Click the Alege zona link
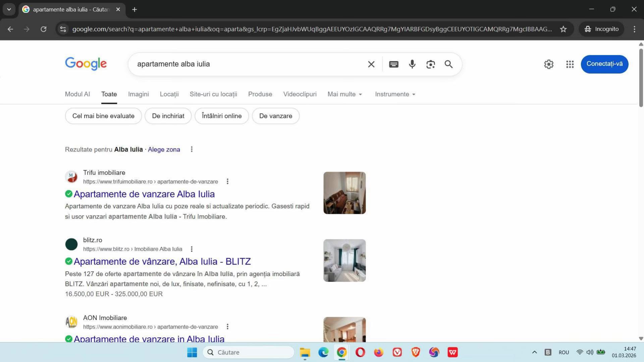Screen dimensions: 644x362 [164, 149]
